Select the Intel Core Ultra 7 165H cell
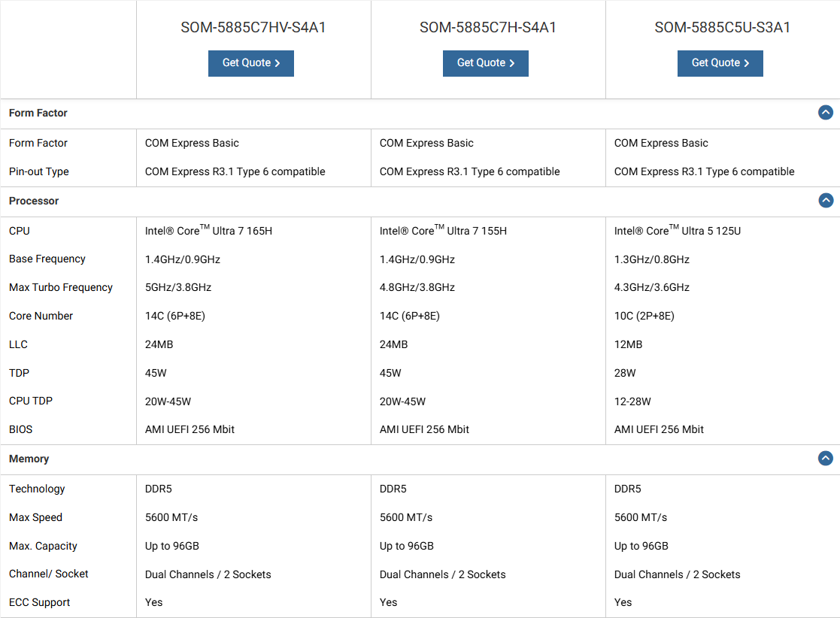The image size is (840, 618). (x=208, y=230)
